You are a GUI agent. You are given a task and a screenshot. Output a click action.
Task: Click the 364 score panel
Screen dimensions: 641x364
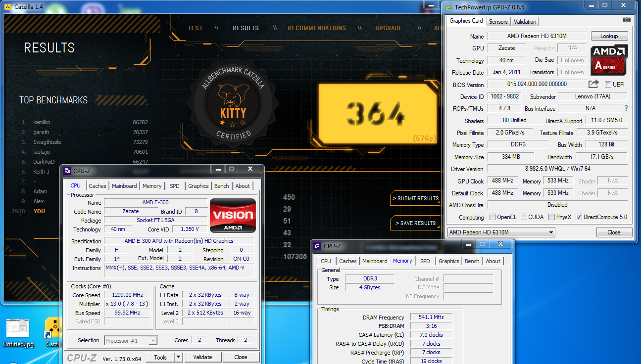[378, 114]
